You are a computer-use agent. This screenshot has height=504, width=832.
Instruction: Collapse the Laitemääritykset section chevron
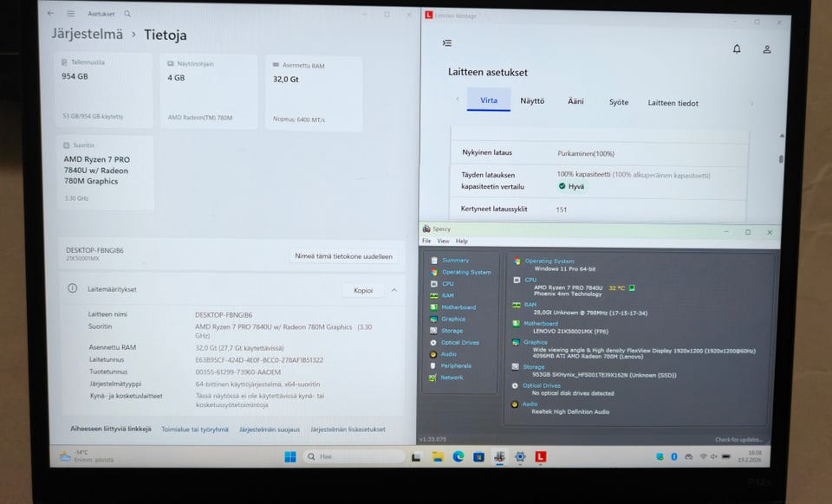(394, 290)
